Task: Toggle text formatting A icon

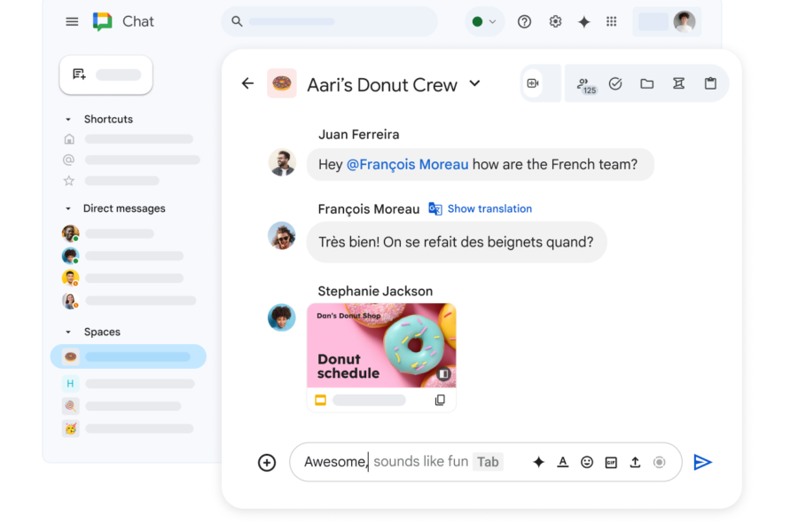Action: (562, 462)
